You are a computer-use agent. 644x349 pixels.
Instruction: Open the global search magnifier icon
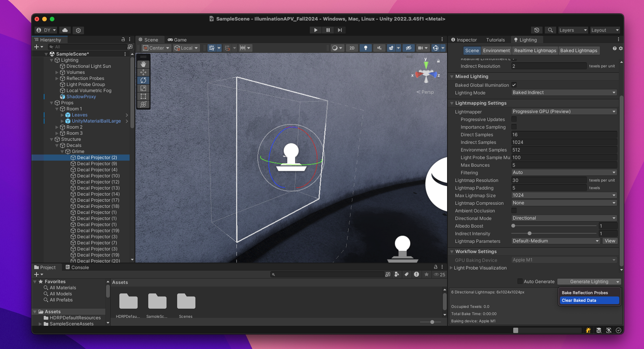coord(550,30)
